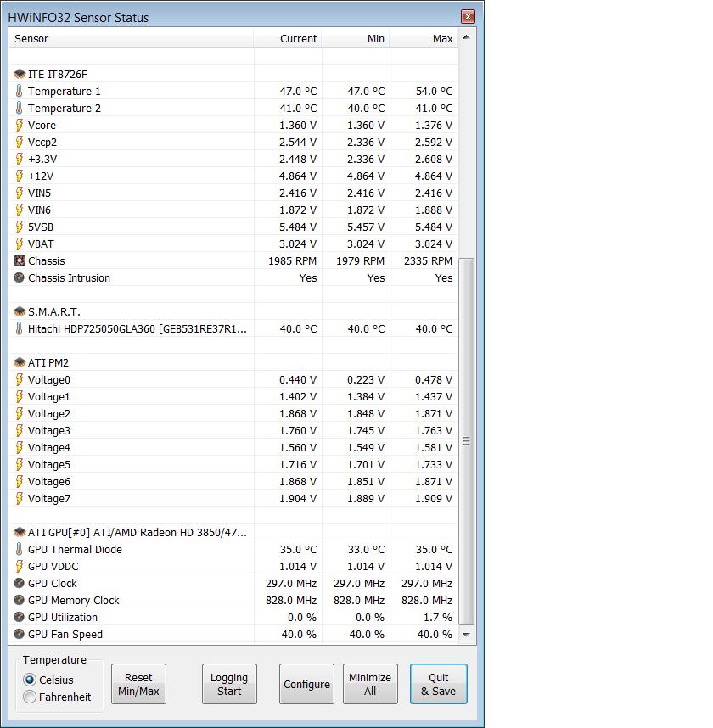Click Minimize All button
Screen dimensions: 713x728
[370, 684]
